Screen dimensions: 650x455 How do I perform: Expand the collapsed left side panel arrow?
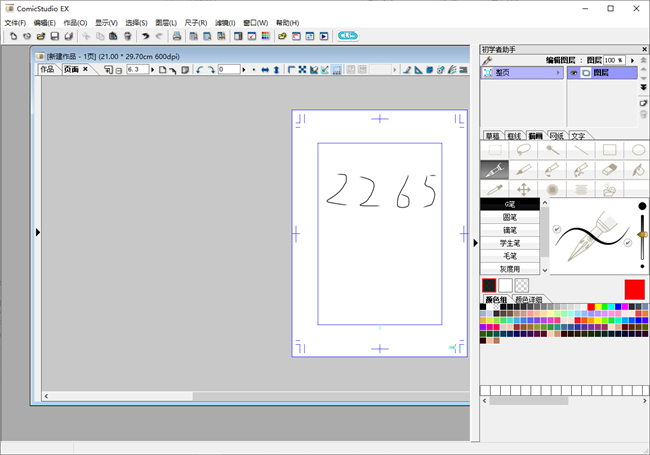point(37,232)
